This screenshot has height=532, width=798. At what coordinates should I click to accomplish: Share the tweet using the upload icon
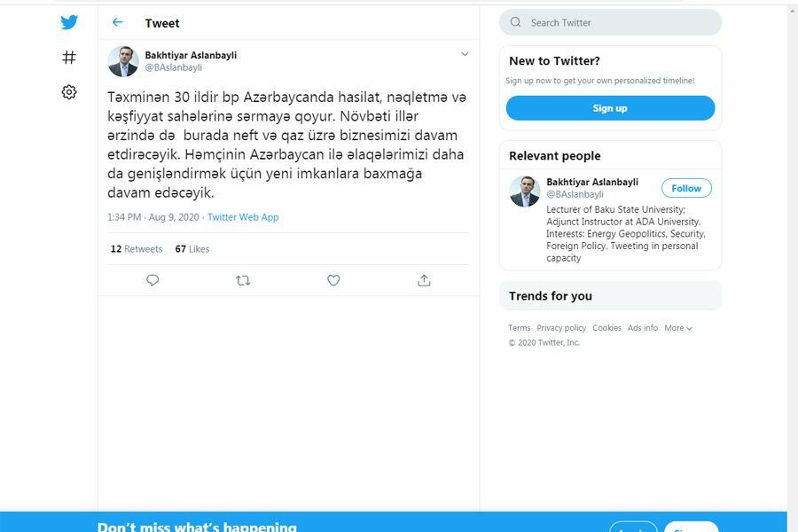pos(424,280)
